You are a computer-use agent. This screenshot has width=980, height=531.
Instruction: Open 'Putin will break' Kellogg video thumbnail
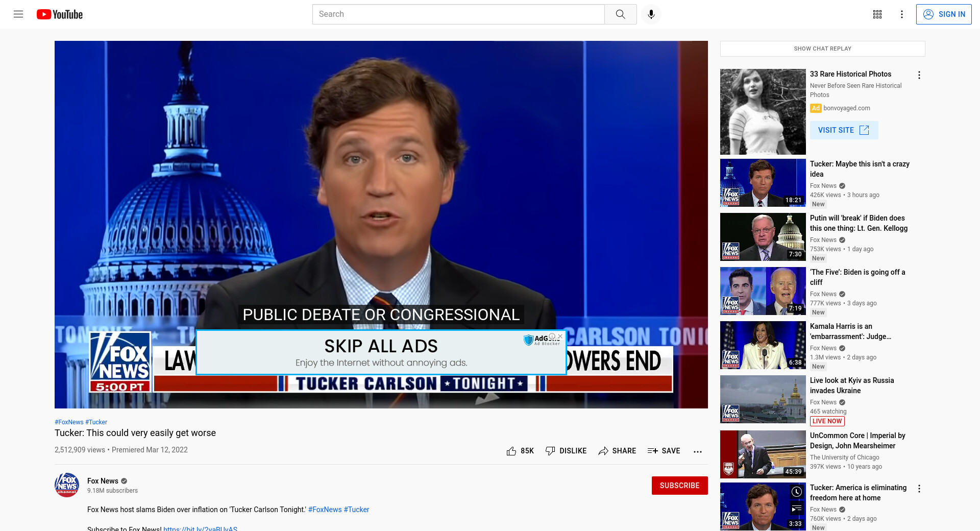click(x=763, y=237)
